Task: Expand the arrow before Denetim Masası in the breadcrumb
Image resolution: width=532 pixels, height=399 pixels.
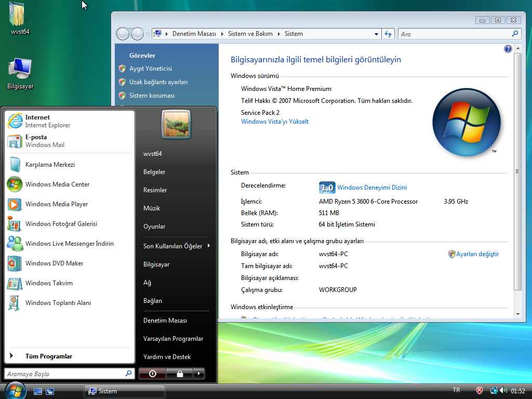Action: coord(167,34)
